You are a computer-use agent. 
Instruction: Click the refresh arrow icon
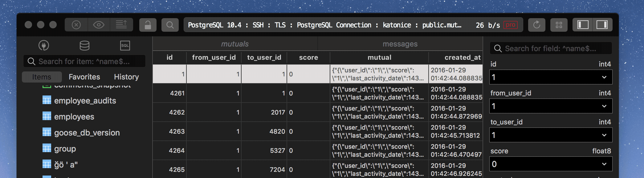(x=537, y=25)
